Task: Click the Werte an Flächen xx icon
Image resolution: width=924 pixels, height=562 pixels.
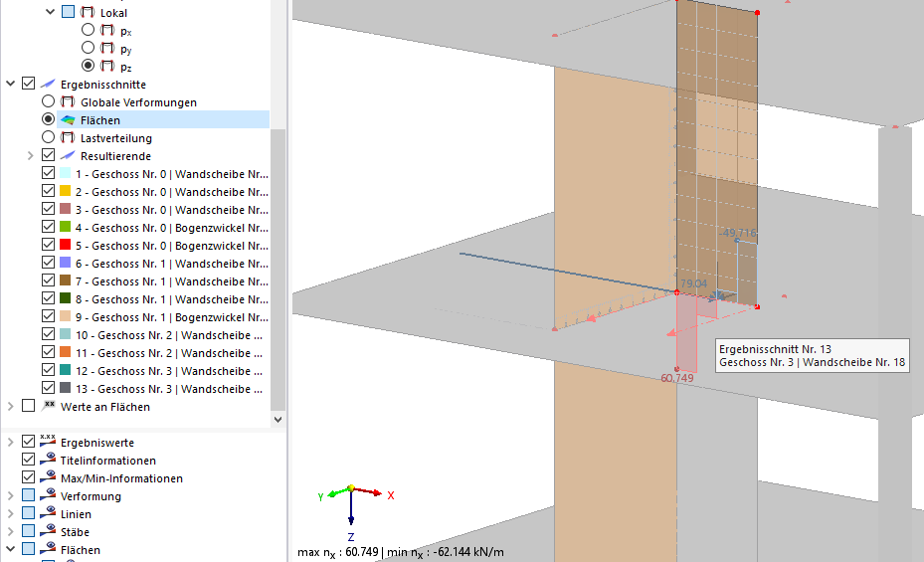Action: click(x=48, y=406)
